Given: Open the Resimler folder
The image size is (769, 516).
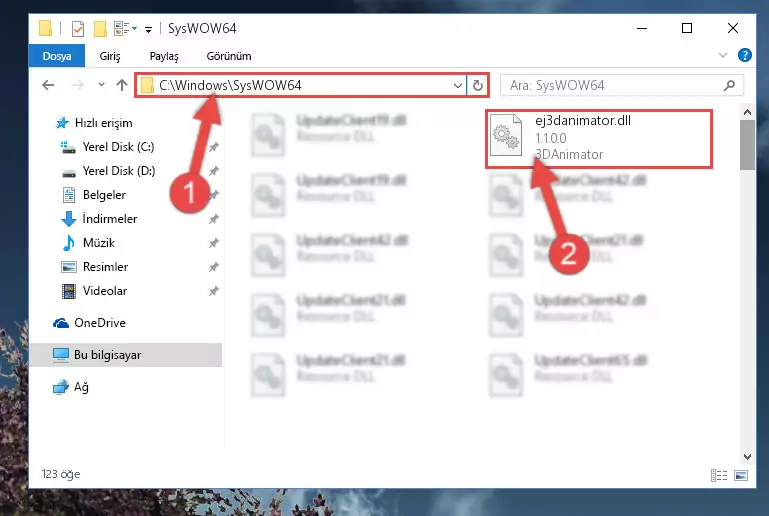Looking at the screenshot, I should click(x=94, y=267).
